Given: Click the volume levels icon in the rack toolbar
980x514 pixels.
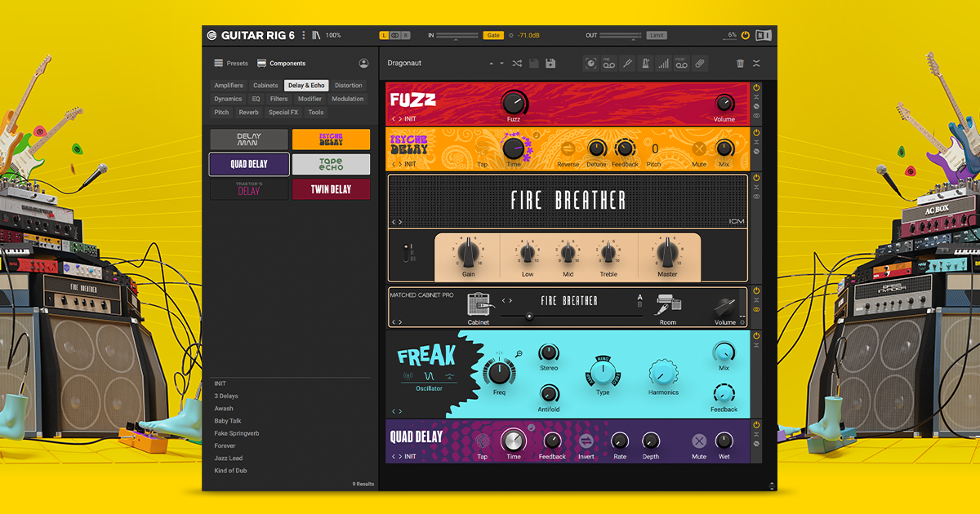Looking at the screenshot, I should 664,63.
